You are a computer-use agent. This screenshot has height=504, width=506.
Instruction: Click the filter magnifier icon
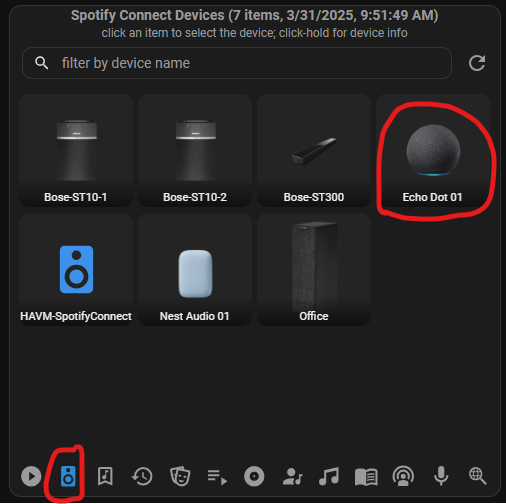coord(42,63)
